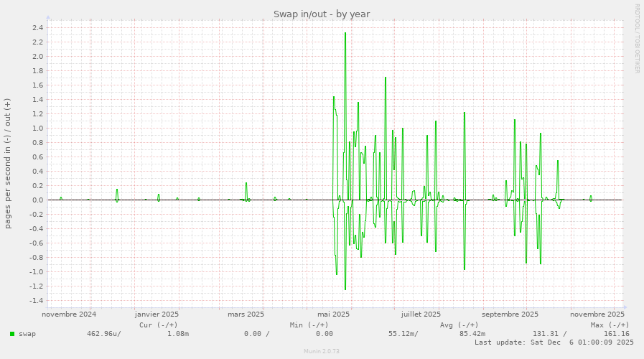Select the "mai 2025" x-axis label
The width and height of the screenshot is (644, 359).
[333, 314]
